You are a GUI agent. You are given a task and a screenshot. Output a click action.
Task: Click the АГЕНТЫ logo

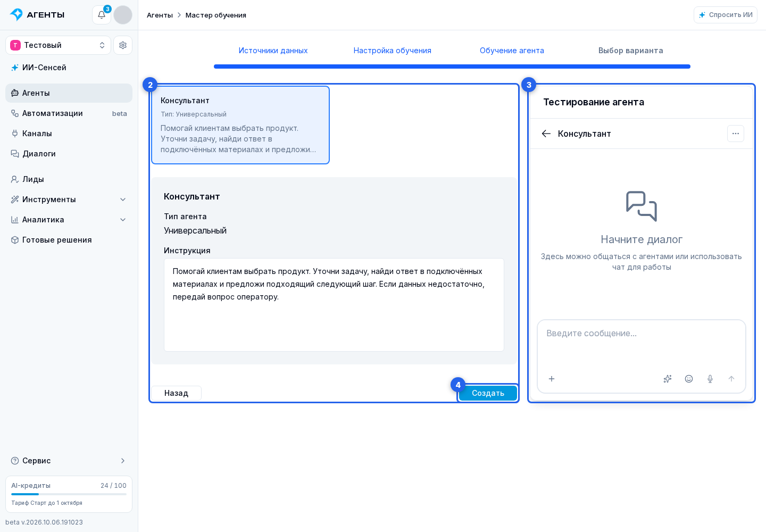click(x=37, y=15)
